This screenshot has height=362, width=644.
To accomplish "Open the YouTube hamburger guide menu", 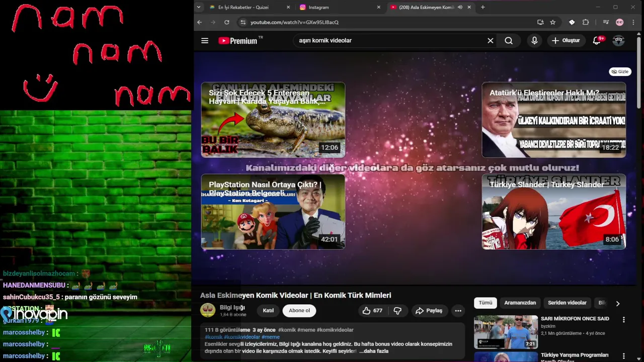I will [205, 41].
